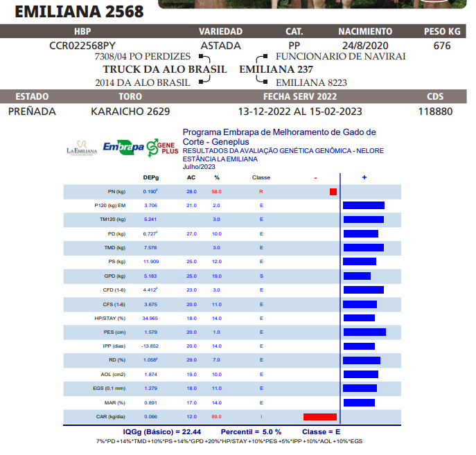The width and height of the screenshot is (476, 455).
Task: Click the PESO KG header
Action: pyautogui.click(x=442, y=31)
